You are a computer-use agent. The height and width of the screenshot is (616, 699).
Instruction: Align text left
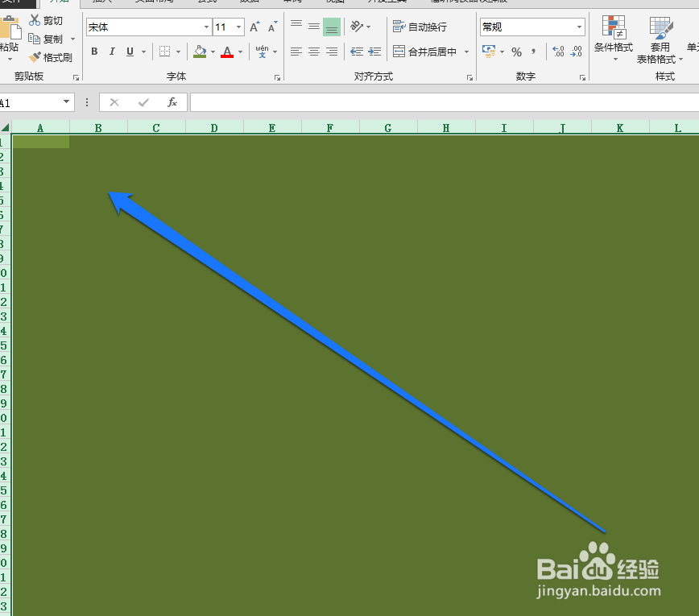[x=296, y=52]
